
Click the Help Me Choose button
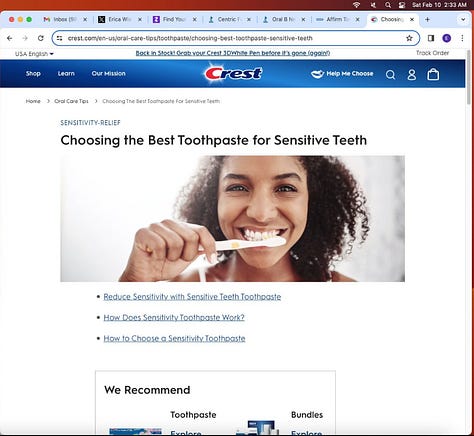click(342, 74)
